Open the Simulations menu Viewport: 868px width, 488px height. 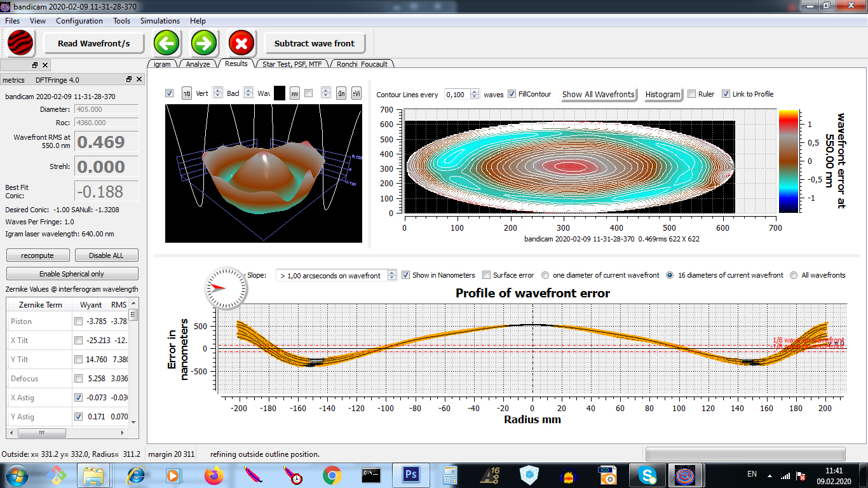tap(160, 21)
